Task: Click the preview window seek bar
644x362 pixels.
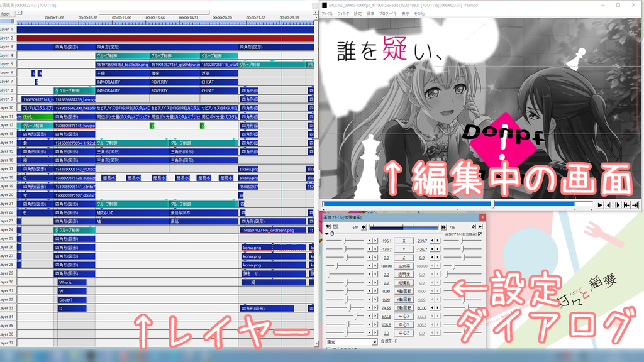Action: click(458, 204)
